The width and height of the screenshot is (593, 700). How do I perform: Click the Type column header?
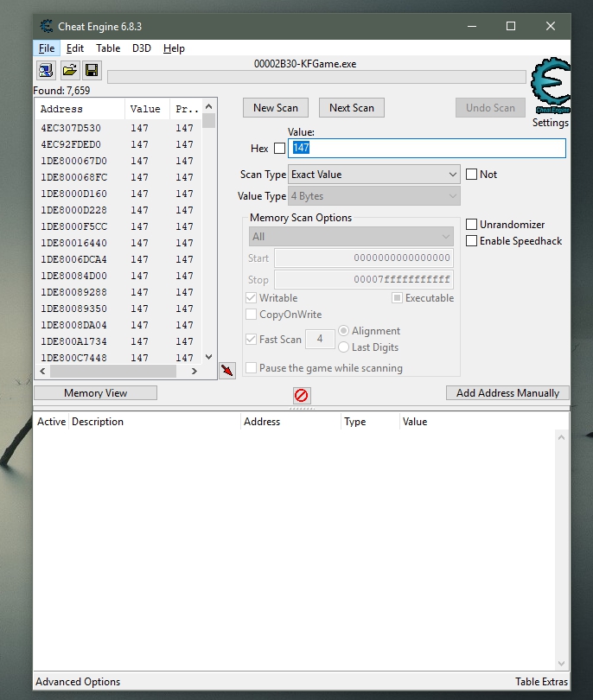(370, 422)
